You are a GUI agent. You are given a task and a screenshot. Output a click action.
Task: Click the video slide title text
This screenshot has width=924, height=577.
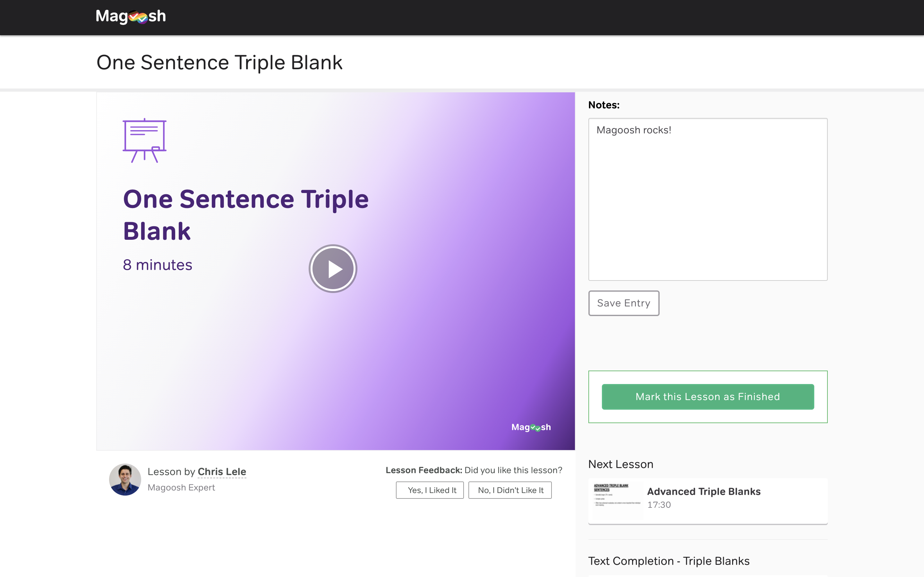pyautogui.click(x=245, y=215)
